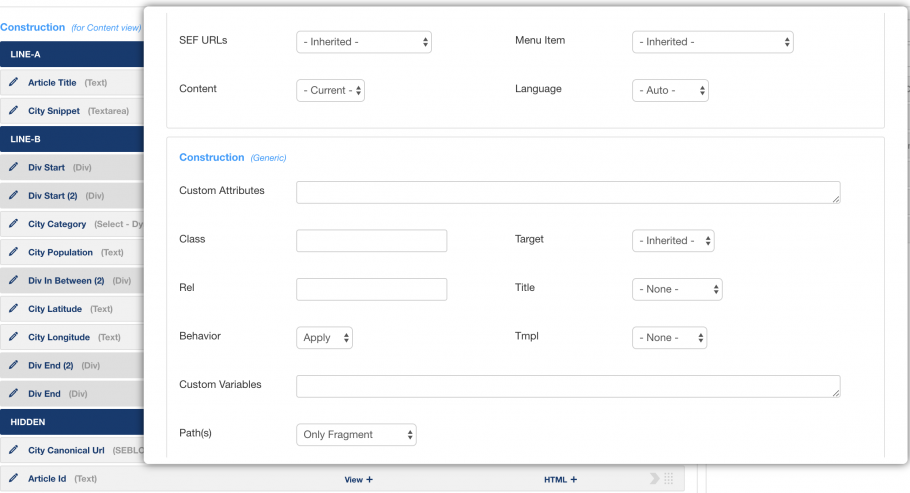The image size is (910, 493).
Task: Change the Language Auto dropdown
Action: coord(670,91)
